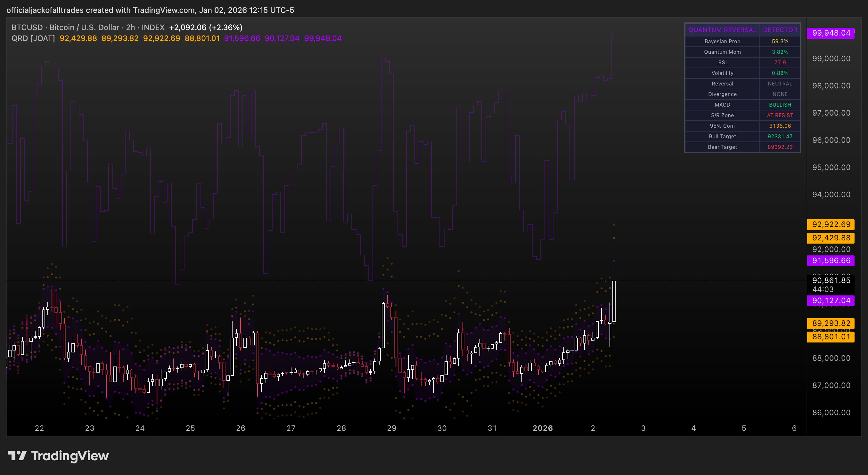The width and height of the screenshot is (868, 475).
Task: Click the Bear Target value 89392.23
Action: [780, 147]
